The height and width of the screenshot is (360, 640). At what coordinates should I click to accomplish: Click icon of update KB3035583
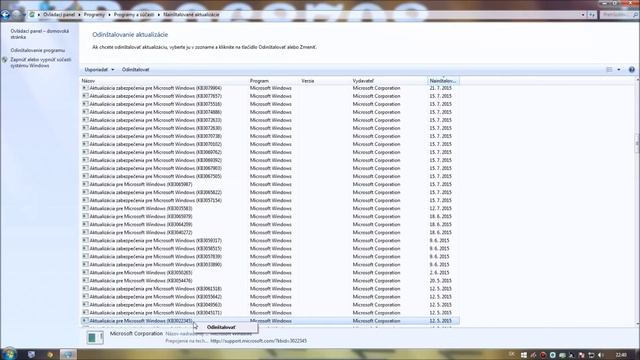85,208
